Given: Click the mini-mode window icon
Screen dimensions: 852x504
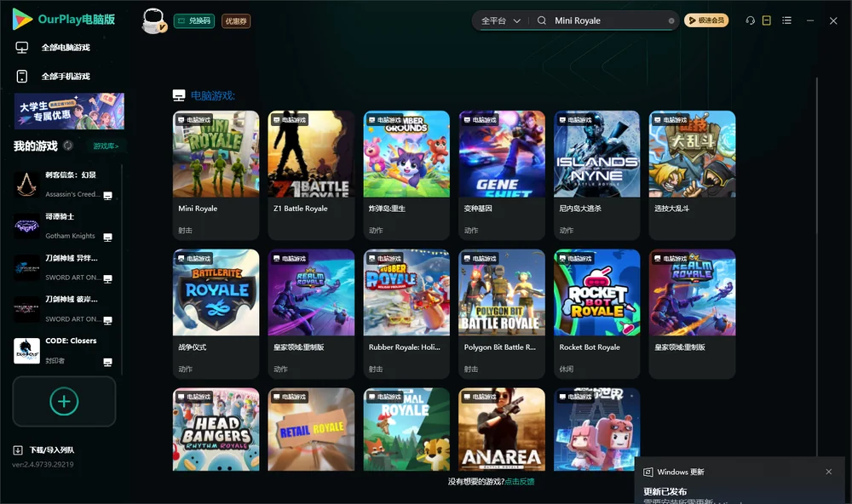Looking at the screenshot, I should pyautogui.click(x=766, y=20).
